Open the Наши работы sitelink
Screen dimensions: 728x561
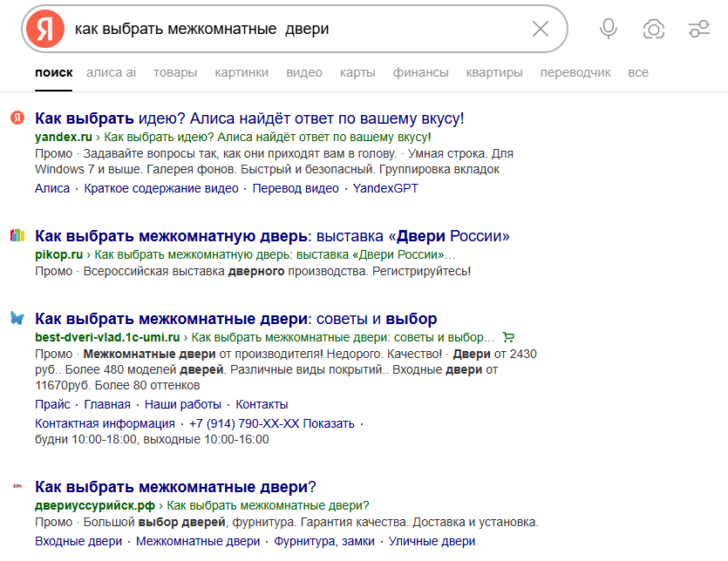coord(183,404)
